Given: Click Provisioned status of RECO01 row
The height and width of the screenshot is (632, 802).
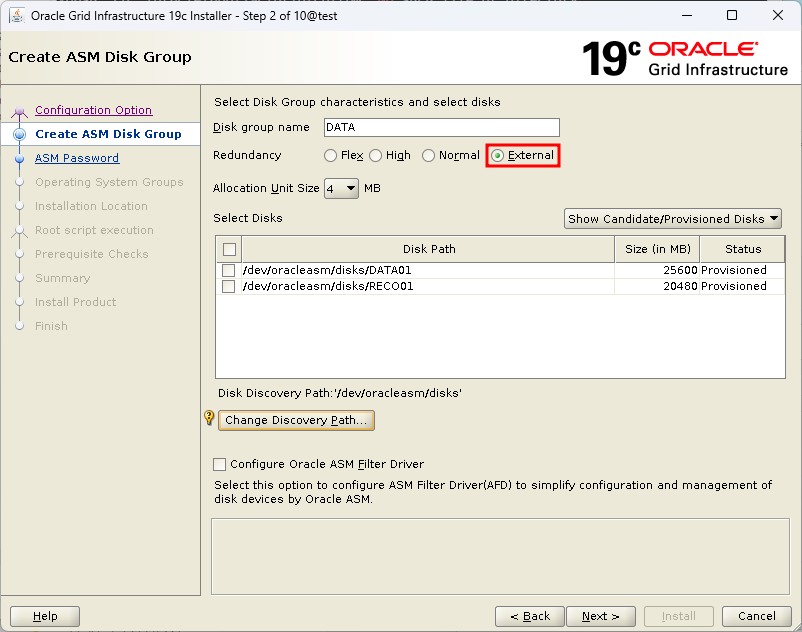Looking at the screenshot, I should 733,286.
